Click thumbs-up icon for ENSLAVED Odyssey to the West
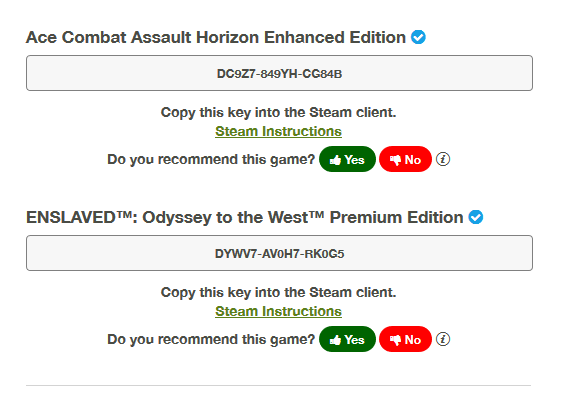The height and width of the screenshot is (395, 570). [336, 340]
